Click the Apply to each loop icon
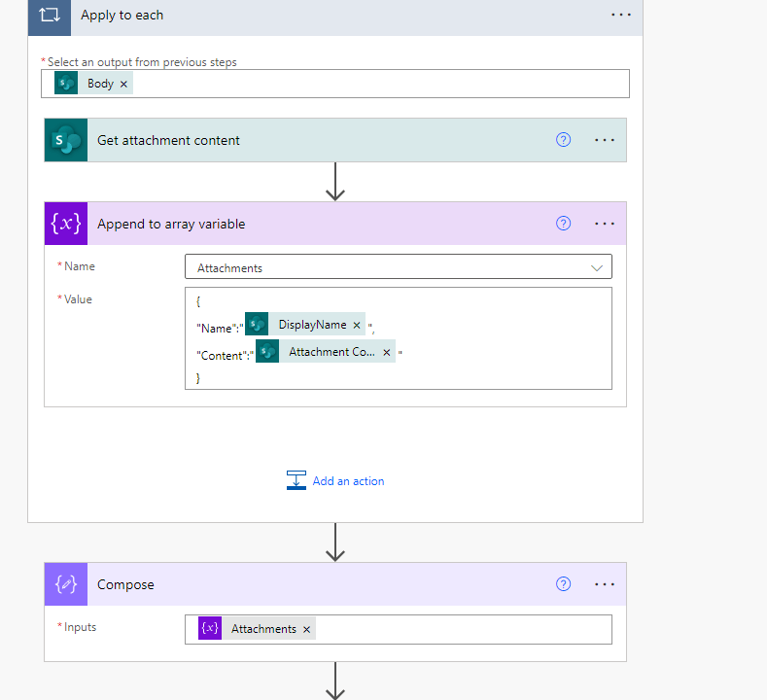The height and width of the screenshot is (700, 767). pyautogui.click(x=50, y=16)
